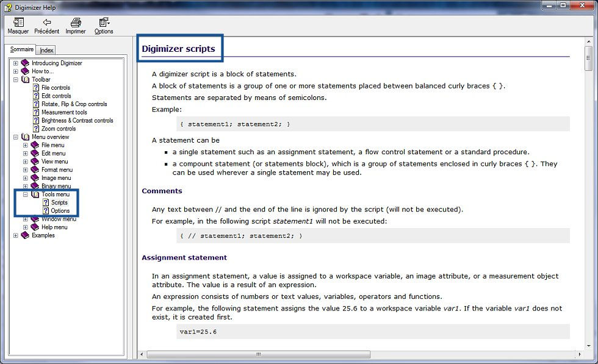The height and width of the screenshot is (364, 598).
Task: Click the book icon next to Image menu
Action: pyautogui.click(x=35, y=177)
